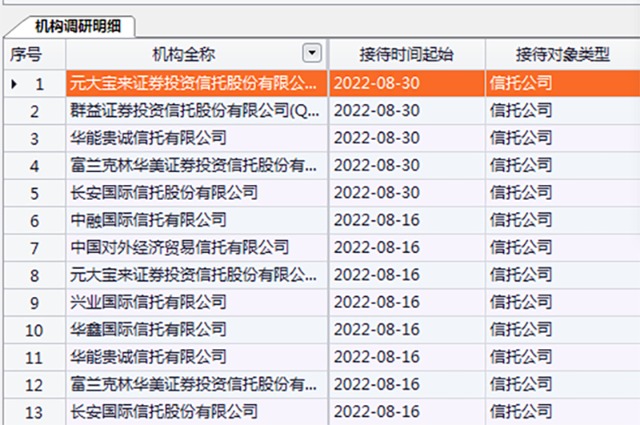Click row number 13 in 序号 column
This screenshot has width=640, height=425.
pos(34,413)
